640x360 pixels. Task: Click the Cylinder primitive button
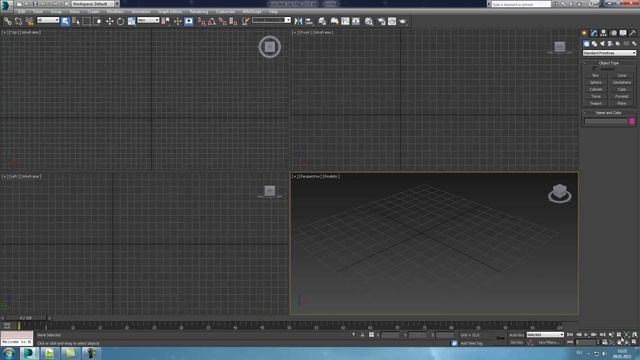click(596, 89)
